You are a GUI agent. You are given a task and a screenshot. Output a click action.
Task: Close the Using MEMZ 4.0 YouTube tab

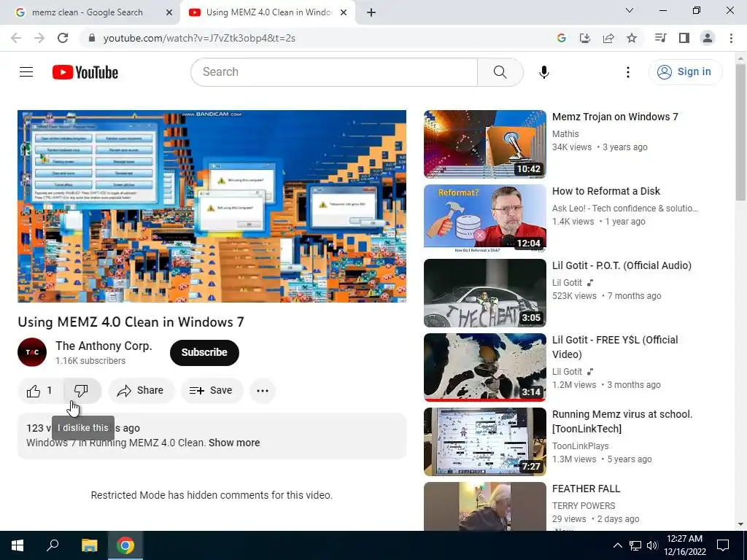344,13
